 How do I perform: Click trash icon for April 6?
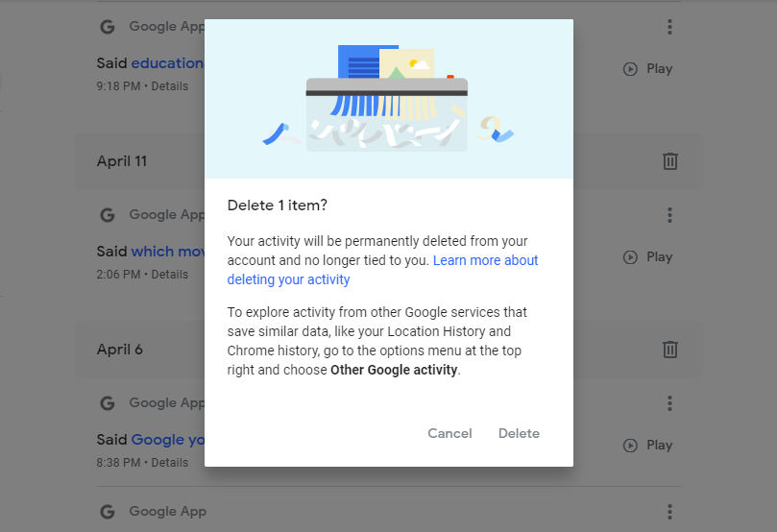pos(670,350)
